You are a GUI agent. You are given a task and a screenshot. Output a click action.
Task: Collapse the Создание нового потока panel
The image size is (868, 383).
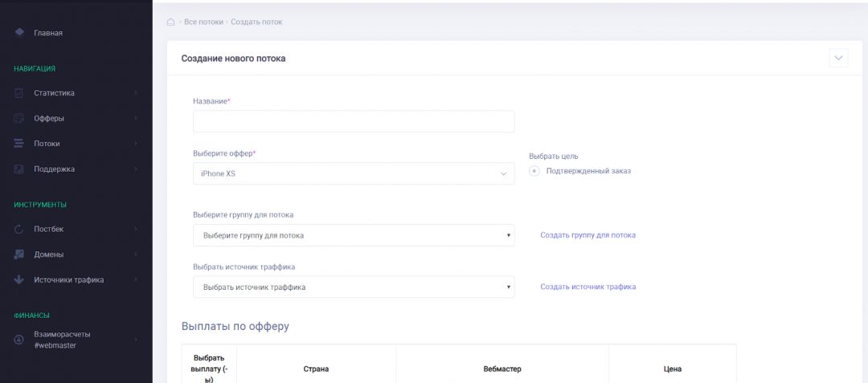pyautogui.click(x=838, y=58)
